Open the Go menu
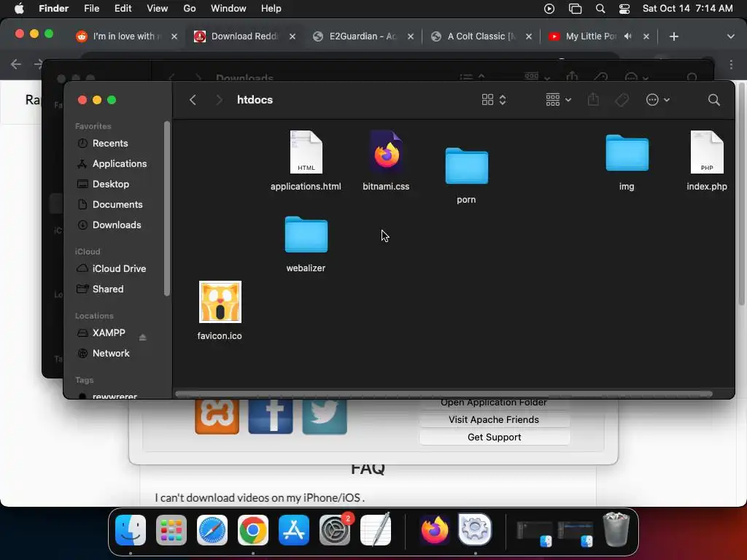 [x=190, y=9]
